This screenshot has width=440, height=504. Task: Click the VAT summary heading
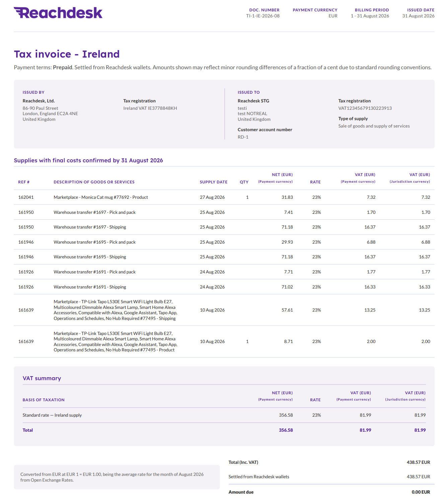point(42,378)
